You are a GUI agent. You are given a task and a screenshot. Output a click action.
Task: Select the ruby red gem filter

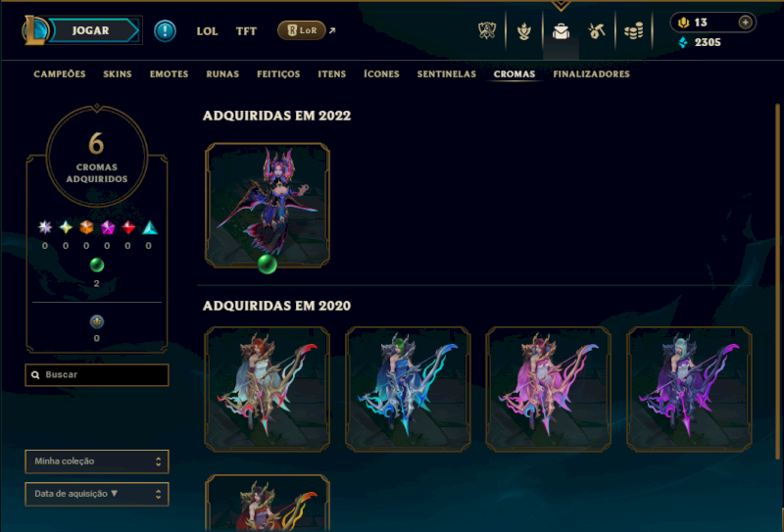coord(128,227)
